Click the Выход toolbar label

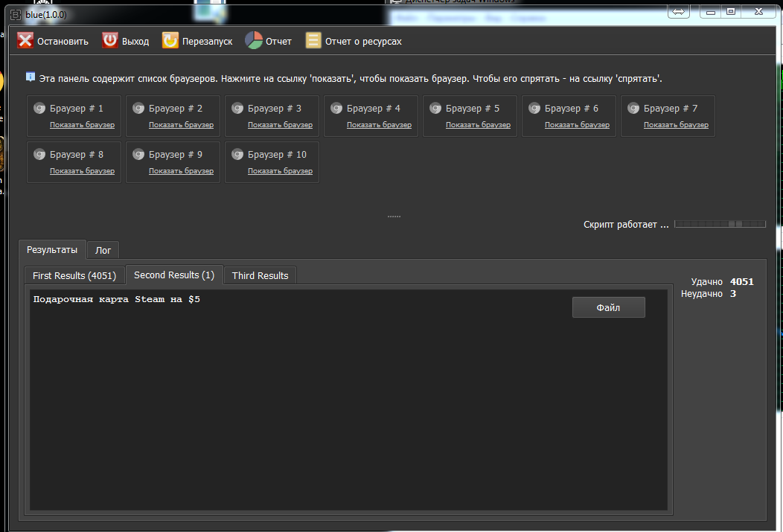pos(135,42)
